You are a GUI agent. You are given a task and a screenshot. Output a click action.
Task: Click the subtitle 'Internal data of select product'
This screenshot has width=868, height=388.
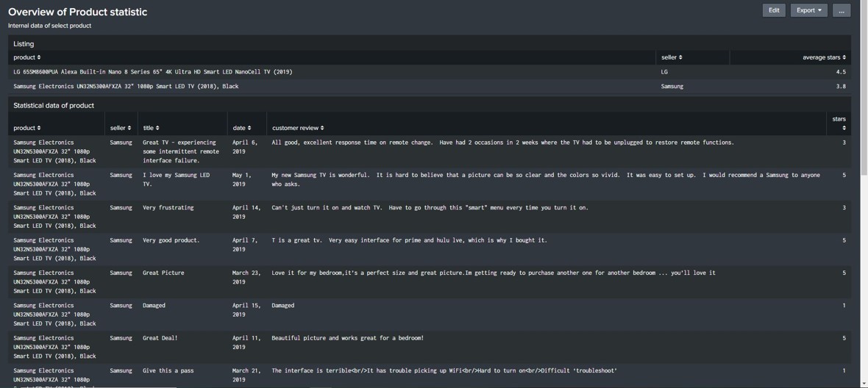point(49,26)
